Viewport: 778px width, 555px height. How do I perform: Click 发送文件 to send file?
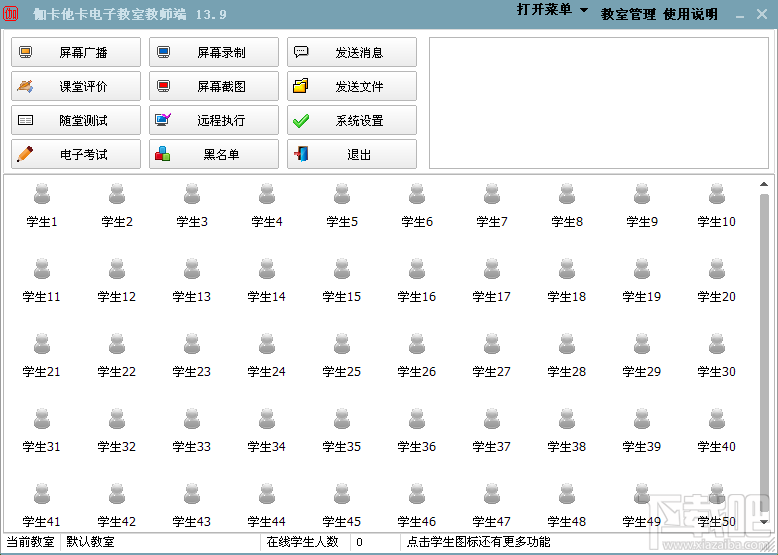click(352, 86)
